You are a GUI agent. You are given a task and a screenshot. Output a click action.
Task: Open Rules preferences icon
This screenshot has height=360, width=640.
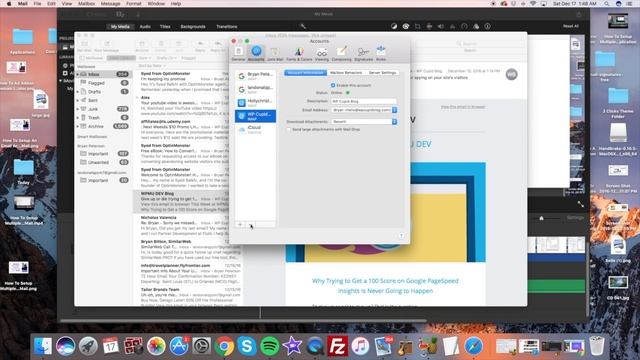(x=381, y=53)
